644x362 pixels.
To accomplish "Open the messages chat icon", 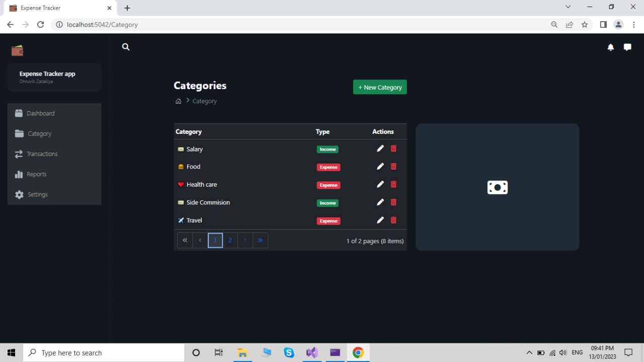I will click(627, 47).
